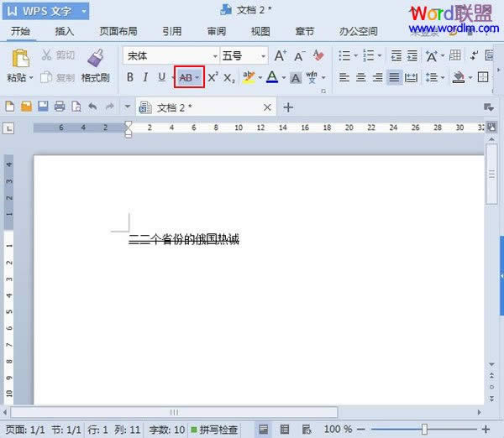Viewport: 504px width, 438px height.
Task: Switch to the 办公空间 tab
Action: pos(359,32)
